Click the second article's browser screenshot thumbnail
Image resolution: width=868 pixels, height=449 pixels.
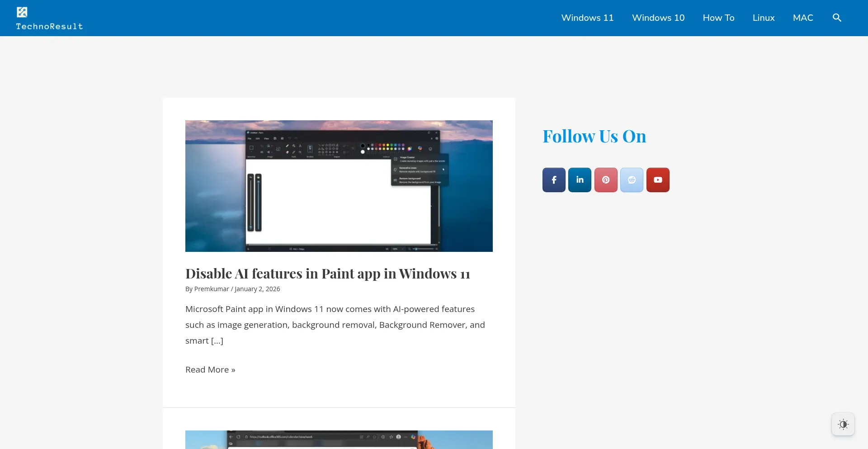pos(339,440)
